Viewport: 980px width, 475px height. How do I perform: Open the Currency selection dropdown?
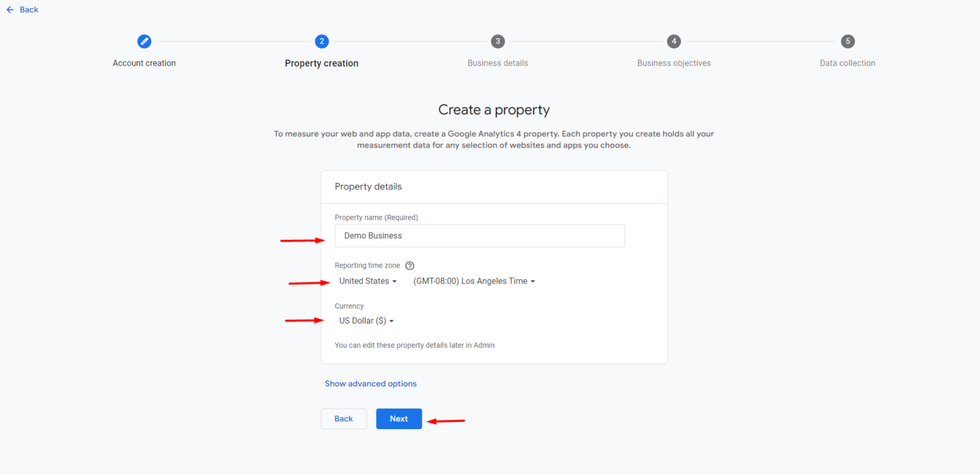pyautogui.click(x=366, y=320)
